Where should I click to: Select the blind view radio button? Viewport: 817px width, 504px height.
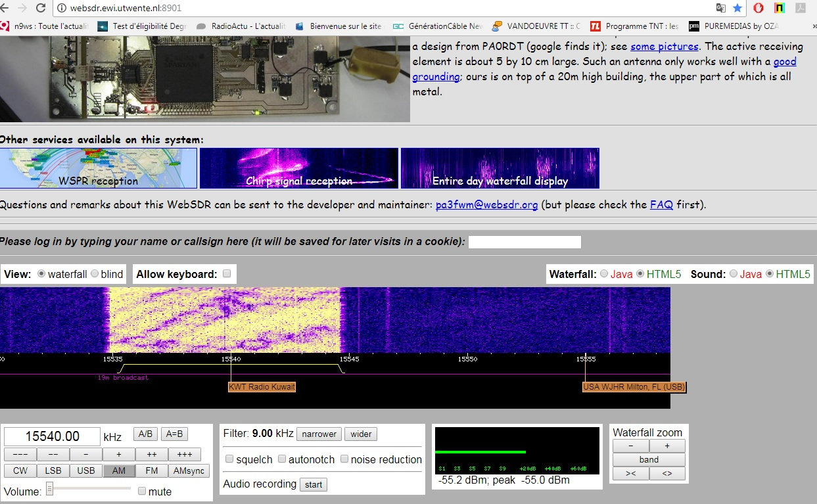[x=95, y=274]
